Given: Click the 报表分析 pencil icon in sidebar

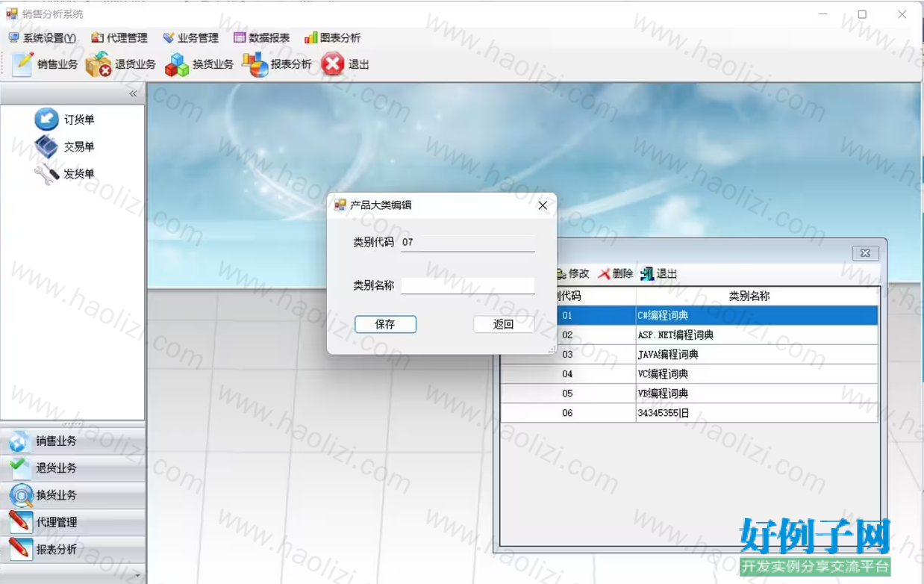Looking at the screenshot, I should pos(19,549).
